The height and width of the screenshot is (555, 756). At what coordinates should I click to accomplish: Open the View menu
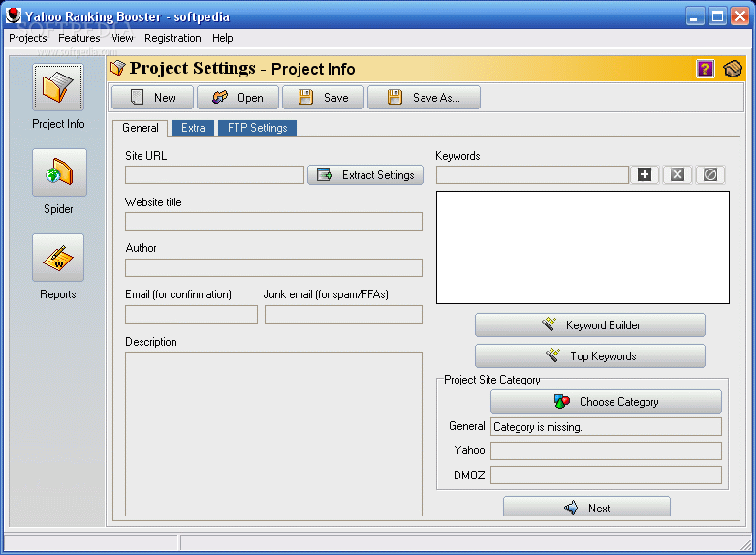(x=122, y=38)
